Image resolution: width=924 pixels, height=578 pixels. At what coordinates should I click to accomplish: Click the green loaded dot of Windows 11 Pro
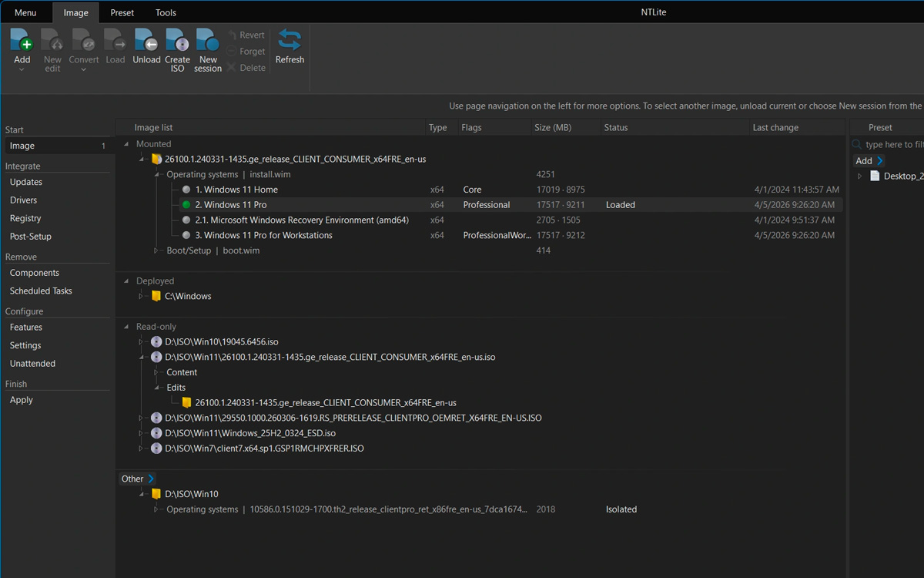(186, 205)
